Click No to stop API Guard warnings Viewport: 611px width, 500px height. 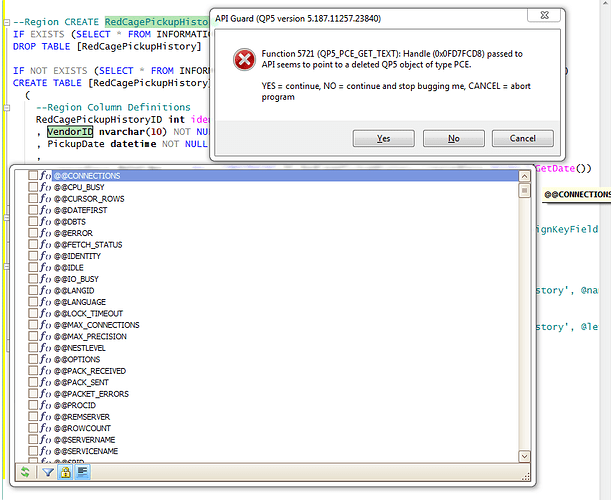(454, 138)
